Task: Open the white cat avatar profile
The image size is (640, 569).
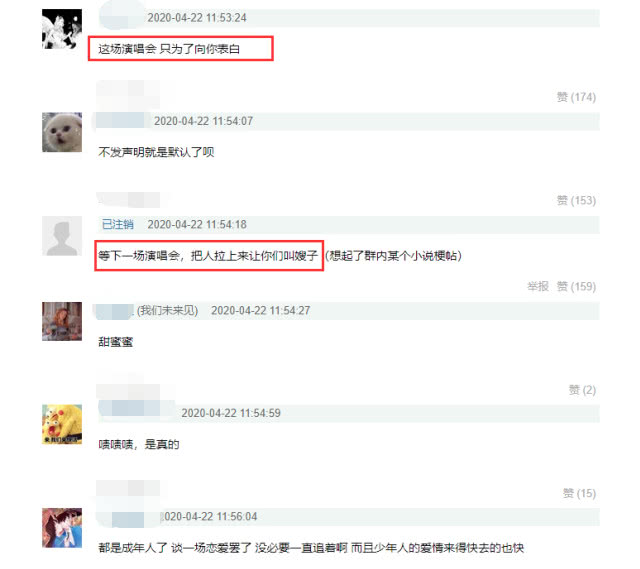Action: [62, 132]
